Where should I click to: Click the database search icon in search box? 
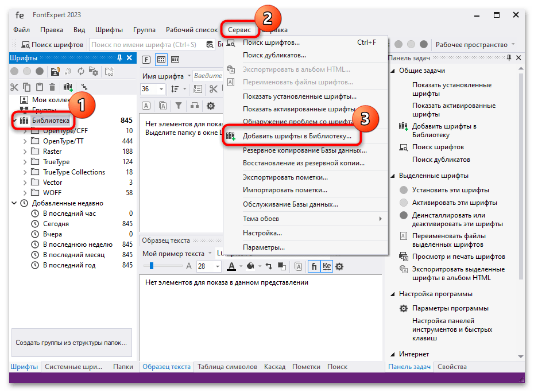pyautogui.click(x=210, y=45)
